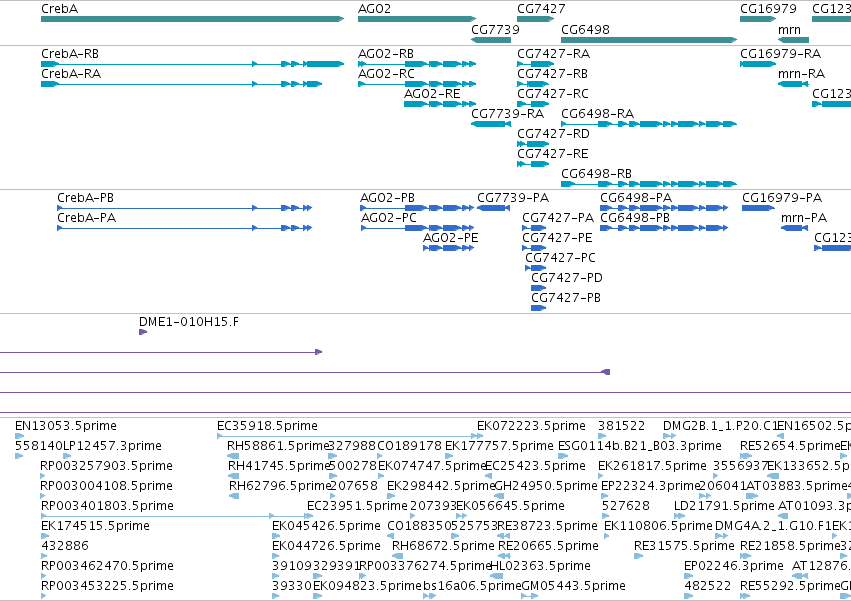The height and width of the screenshot is (601, 851).
Task: Open the CG7427-RC transcript label
Action: tap(552, 94)
